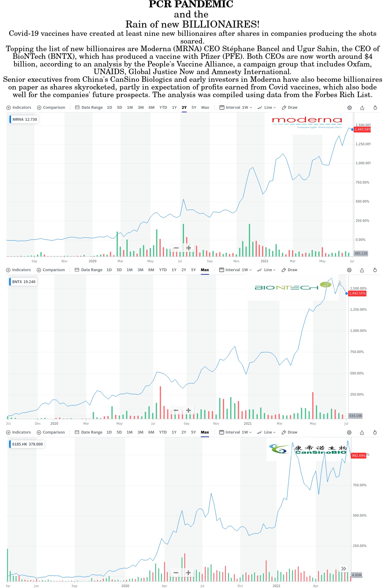Expand Interval 1W dropdown on 6185.HK chart
The width and height of the screenshot is (386, 588).
point(235,432)
